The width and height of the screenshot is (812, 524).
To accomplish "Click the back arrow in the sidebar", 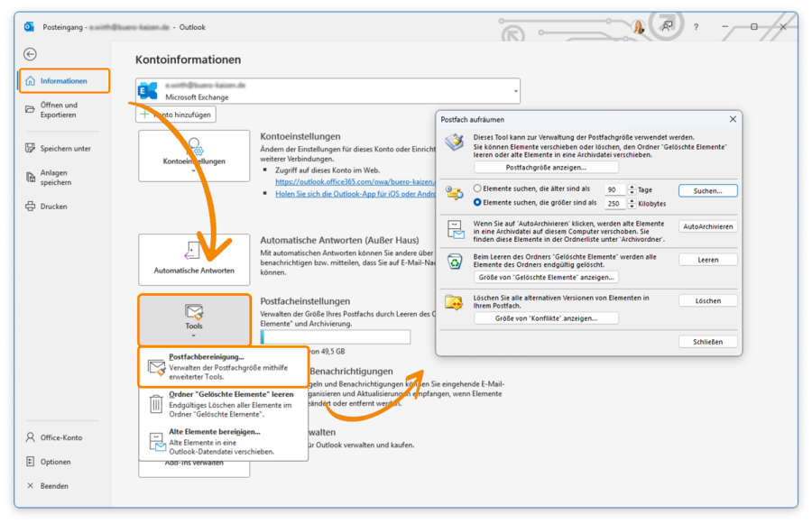I will coord(30,55).
